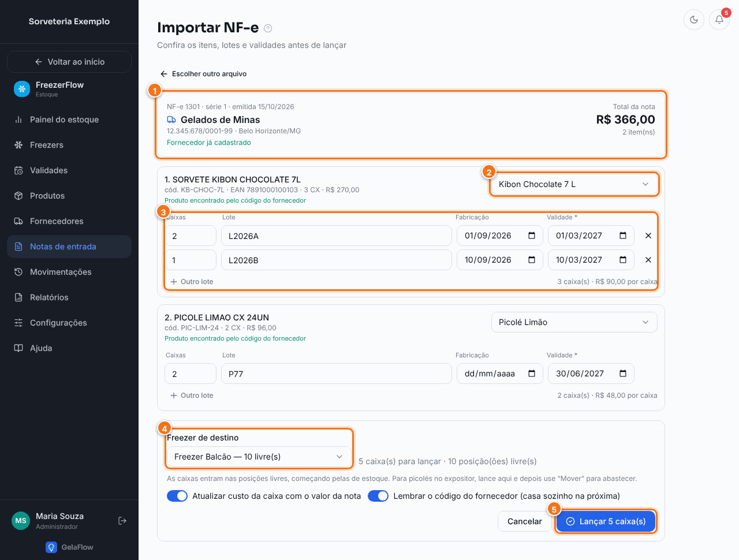This screenshot has width=739, height=560.
Task: Open the Picolé Limão product dropdown
Action: tap(574, 322)
